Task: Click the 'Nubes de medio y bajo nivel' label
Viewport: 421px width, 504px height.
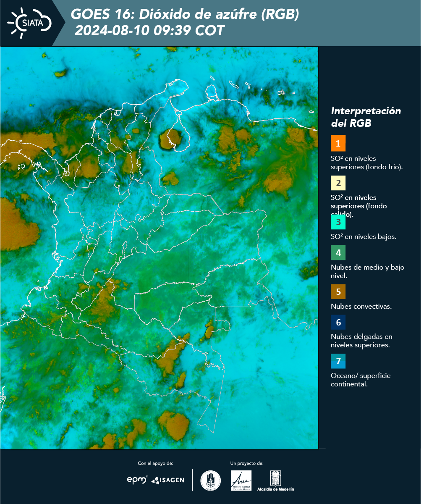Action: pyautogui.click(x=368, y=271)
